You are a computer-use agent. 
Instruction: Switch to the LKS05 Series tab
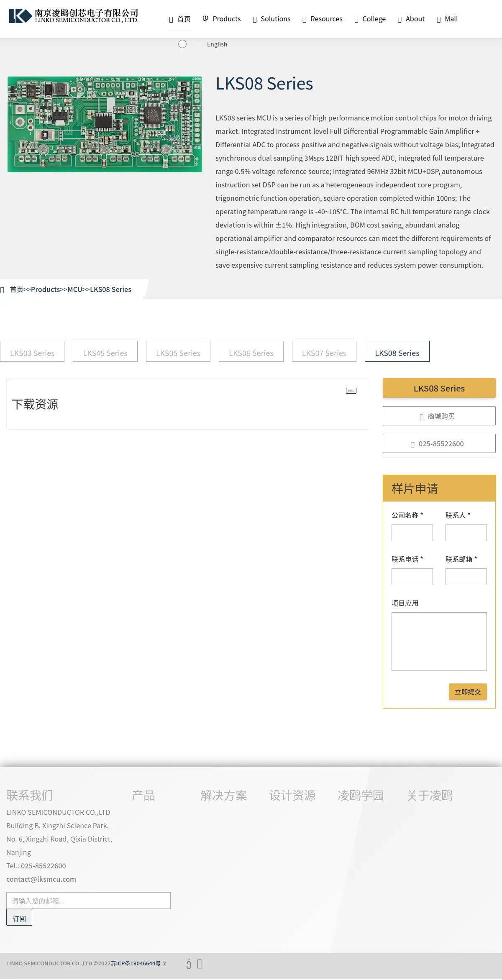178,351
